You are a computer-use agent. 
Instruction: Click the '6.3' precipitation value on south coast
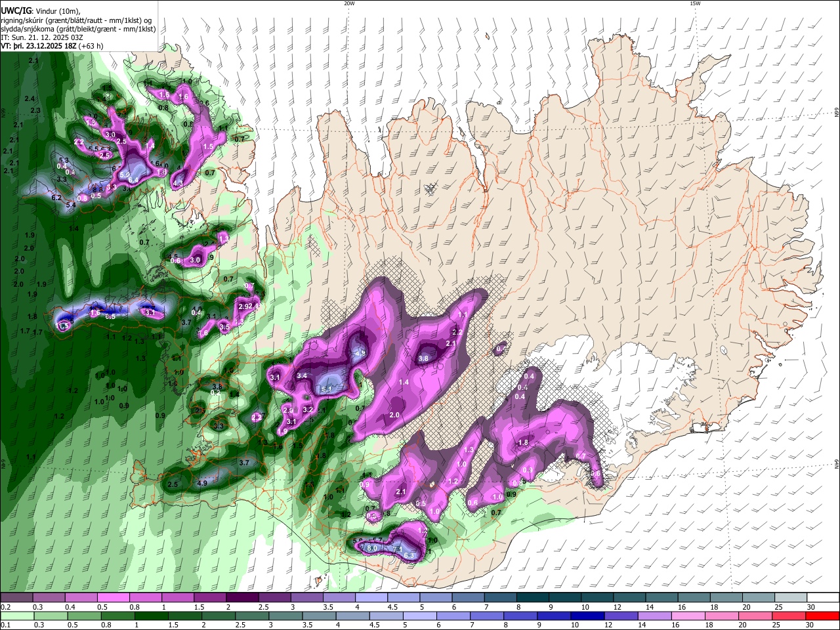pyautogui.click(x=409, y=556)
